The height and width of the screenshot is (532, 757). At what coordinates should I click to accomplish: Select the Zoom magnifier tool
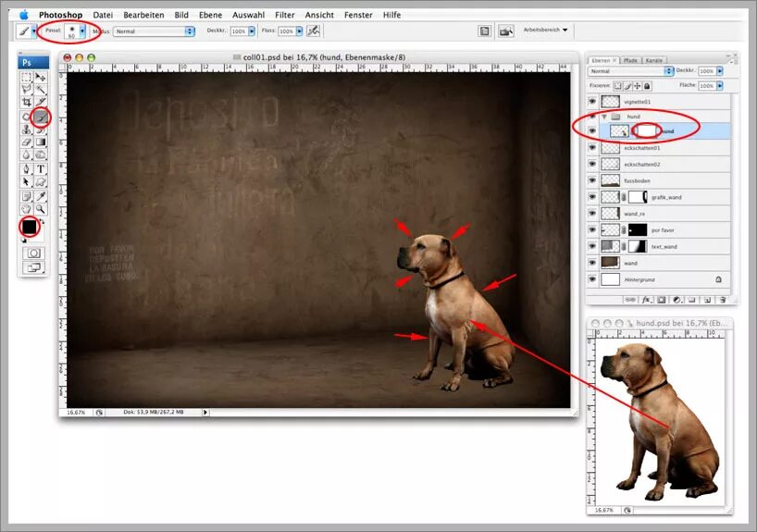tap(41, 209)
